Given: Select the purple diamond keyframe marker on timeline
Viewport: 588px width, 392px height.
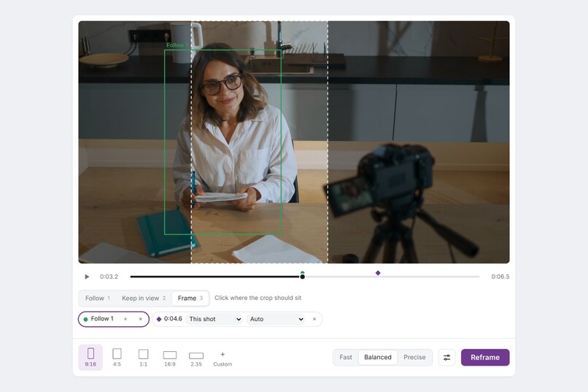Looking at the screenshot, I should [378, 273].
